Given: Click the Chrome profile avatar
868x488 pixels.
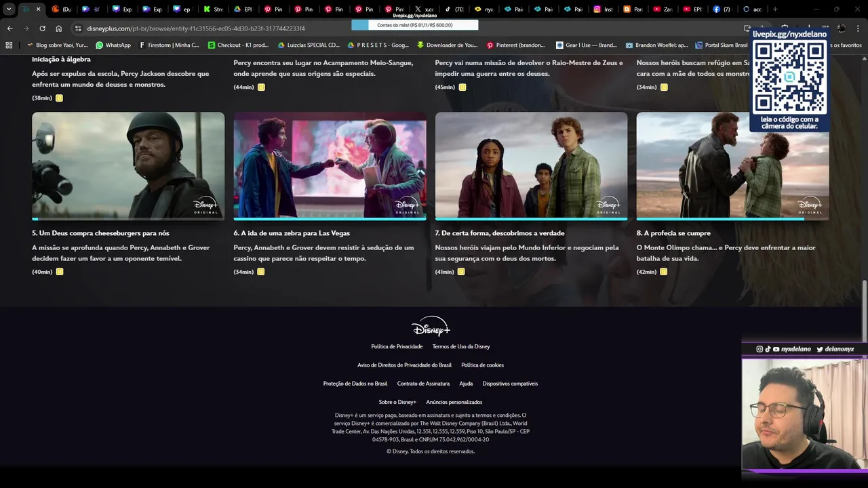Looking at the screenshot, I should [842, 28].
